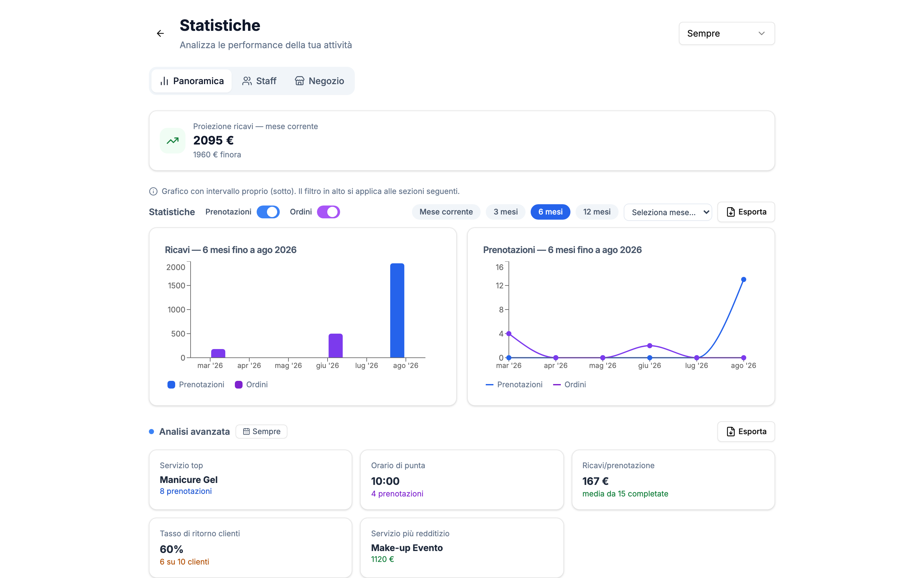Open the Sempre period dropdown at top
This screenshot has height=578, width=924.
(x=727, y=34)
